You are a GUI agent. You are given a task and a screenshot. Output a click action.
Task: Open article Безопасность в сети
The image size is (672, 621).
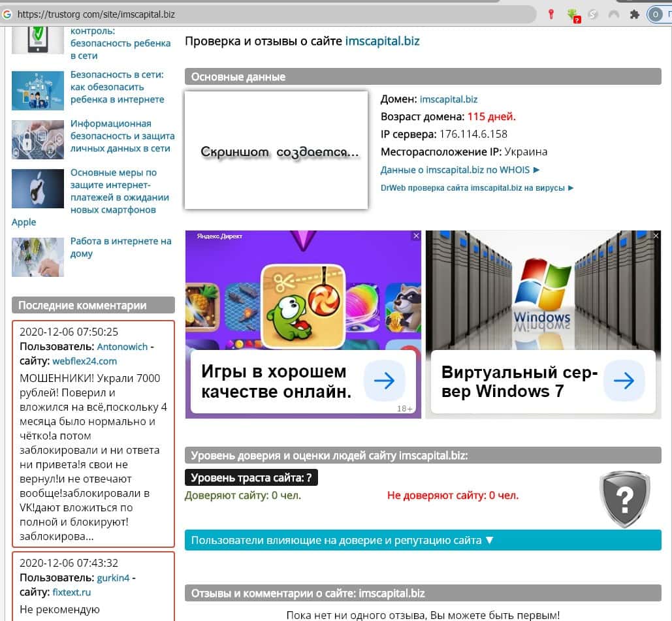tap(118, 87)
